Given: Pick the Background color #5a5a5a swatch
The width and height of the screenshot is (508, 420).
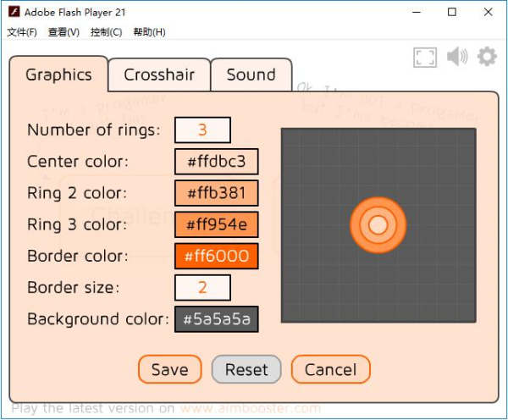Looking at the screenshot, I should click(x=216, y=319).
